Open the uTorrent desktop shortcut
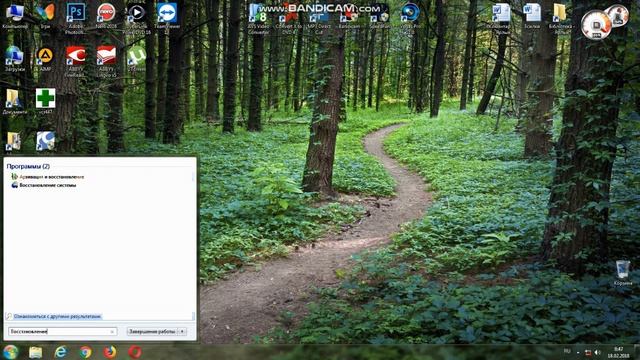640x360 pixels. pos(136,59)
